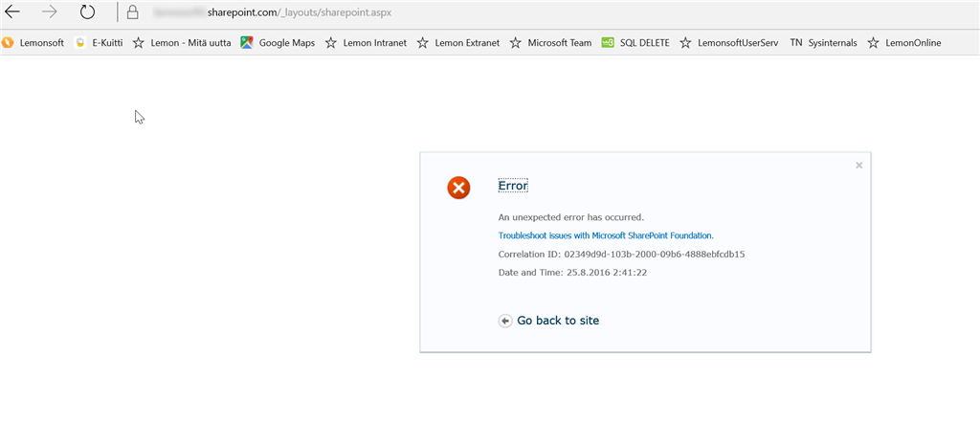
Task: Open the LemonOnline bookmark
Action: [904, 42]
